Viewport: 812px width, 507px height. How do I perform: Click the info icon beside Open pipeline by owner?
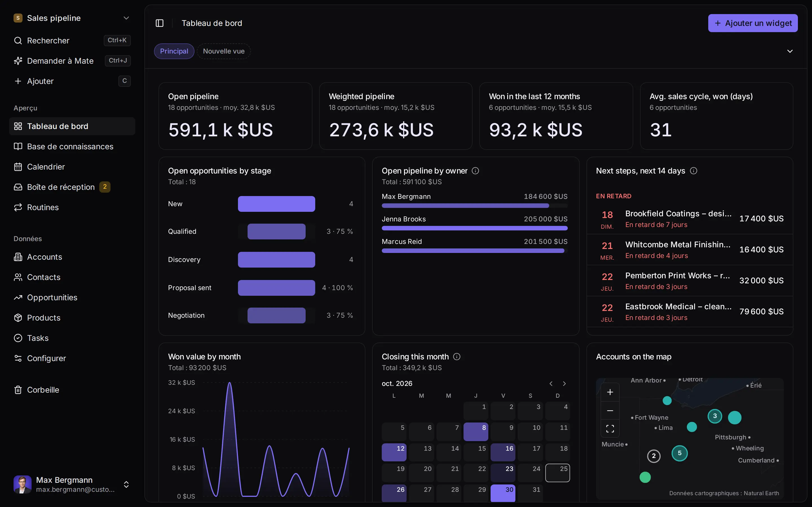point(475,171)
